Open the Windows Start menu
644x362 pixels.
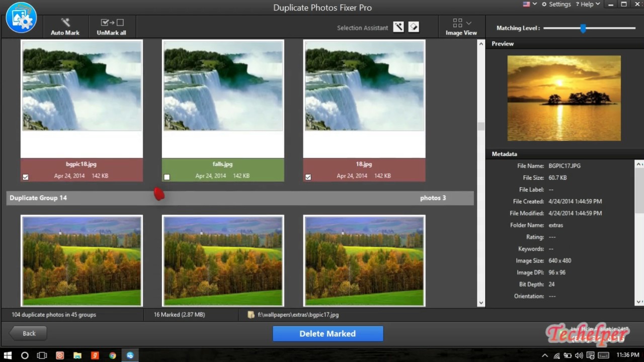[x=8, y=355]
